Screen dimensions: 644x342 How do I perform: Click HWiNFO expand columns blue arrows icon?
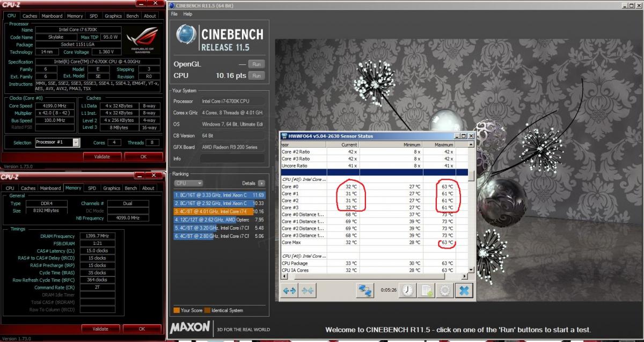point(290,290)
